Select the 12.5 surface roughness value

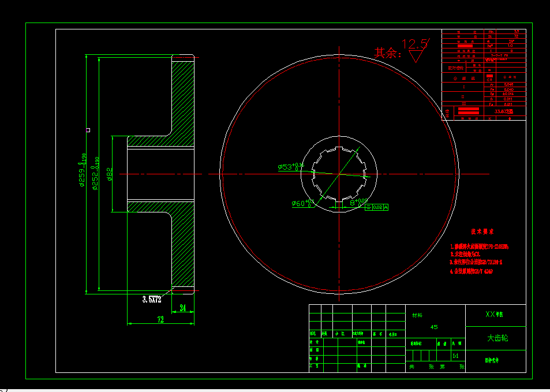414,44
